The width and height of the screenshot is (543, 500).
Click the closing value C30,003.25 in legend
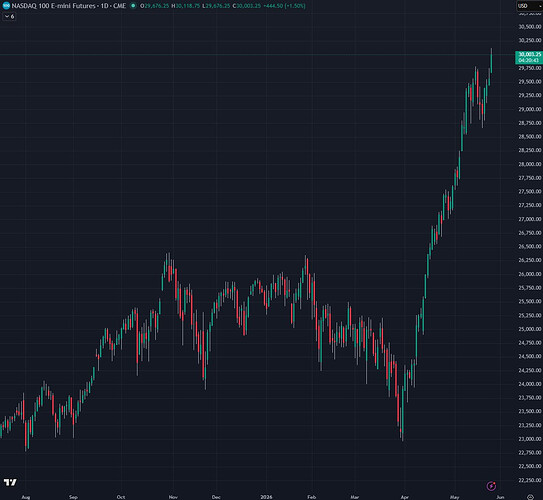point(247,6)
